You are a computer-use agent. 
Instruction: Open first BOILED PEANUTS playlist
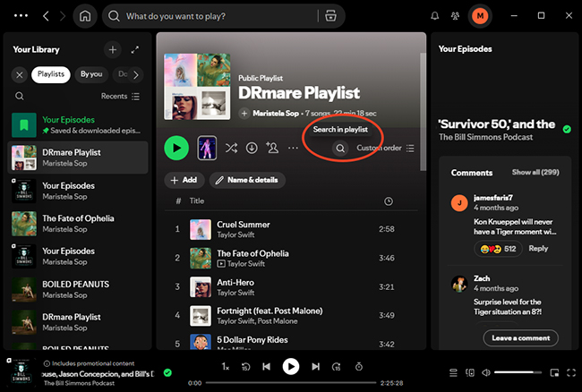[x=78, y=289]
